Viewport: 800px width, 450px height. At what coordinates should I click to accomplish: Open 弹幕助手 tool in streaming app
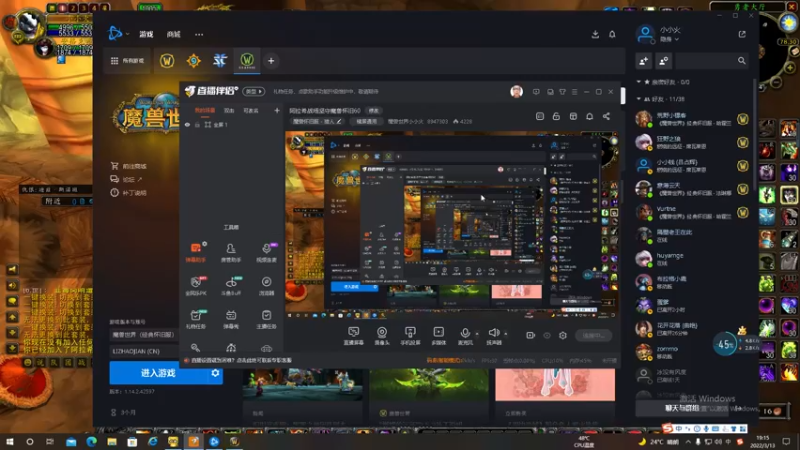tap(196, 252)
